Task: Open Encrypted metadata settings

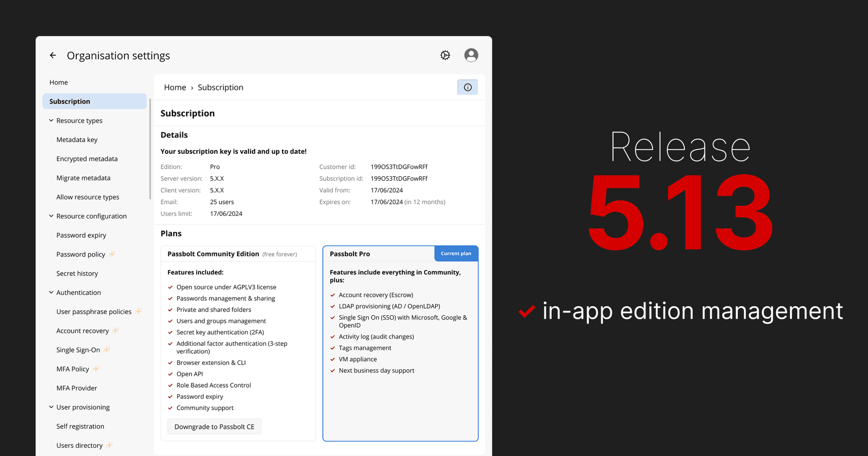Action: click(x=87, y=159)
